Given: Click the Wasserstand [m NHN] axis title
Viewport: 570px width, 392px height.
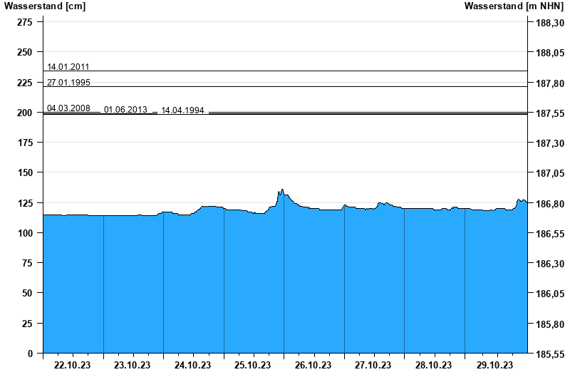Looking at the screenshot, I should coord(514,6).
